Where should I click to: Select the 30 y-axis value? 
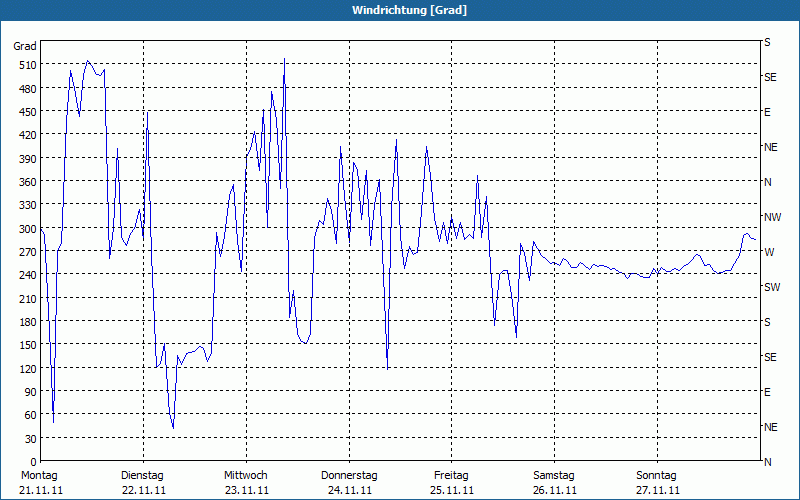(31, 439)
